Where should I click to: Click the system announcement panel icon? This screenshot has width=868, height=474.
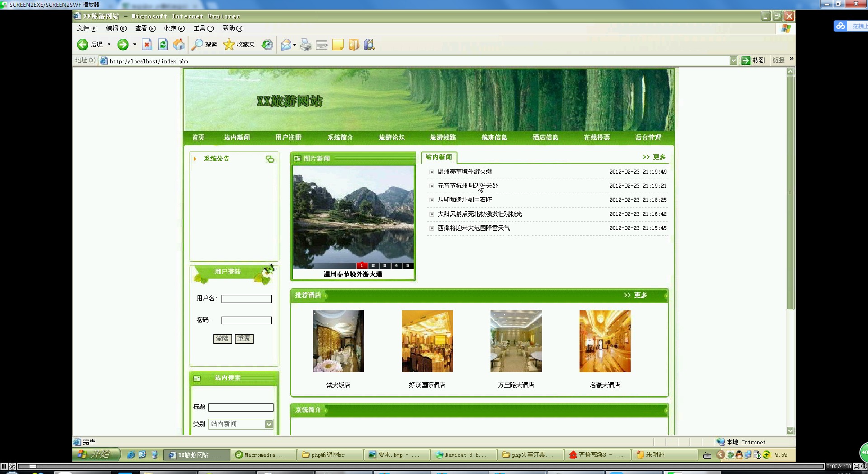tap(270, 159)
